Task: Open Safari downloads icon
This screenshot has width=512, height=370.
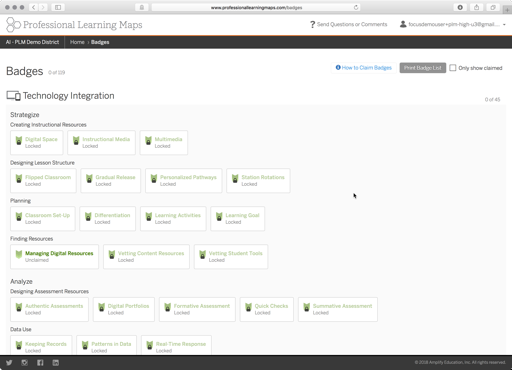Action: pos(460,7)
